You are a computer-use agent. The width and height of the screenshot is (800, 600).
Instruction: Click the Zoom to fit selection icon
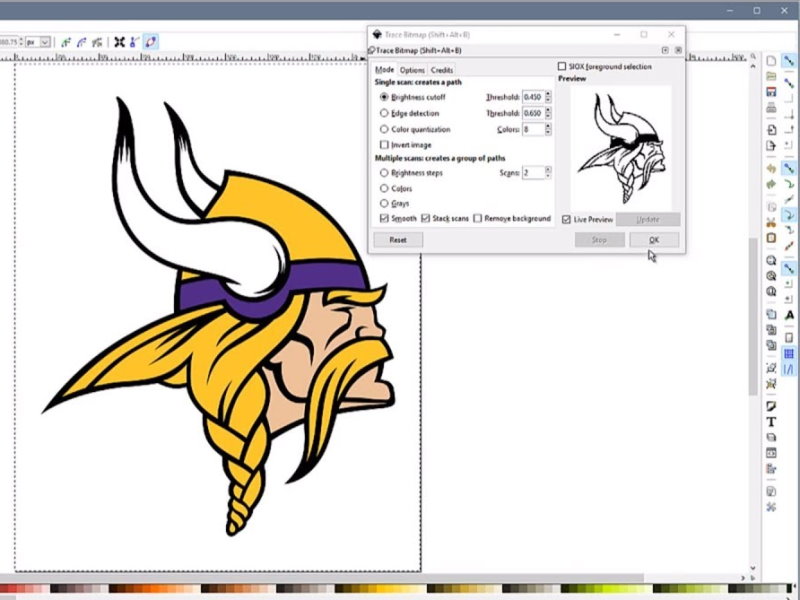coord(771,261)
